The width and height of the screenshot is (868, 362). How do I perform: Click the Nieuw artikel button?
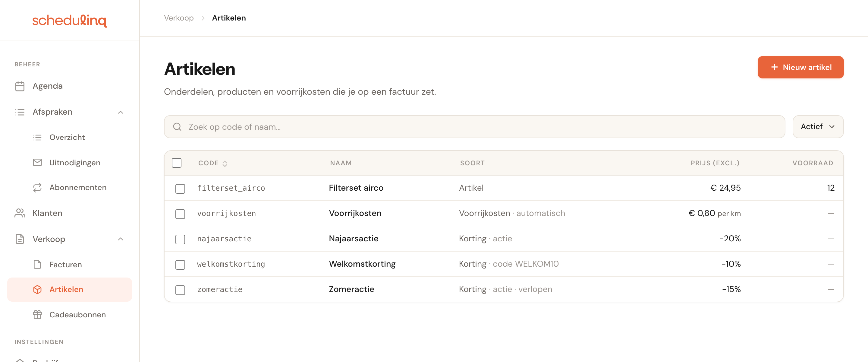800,68
